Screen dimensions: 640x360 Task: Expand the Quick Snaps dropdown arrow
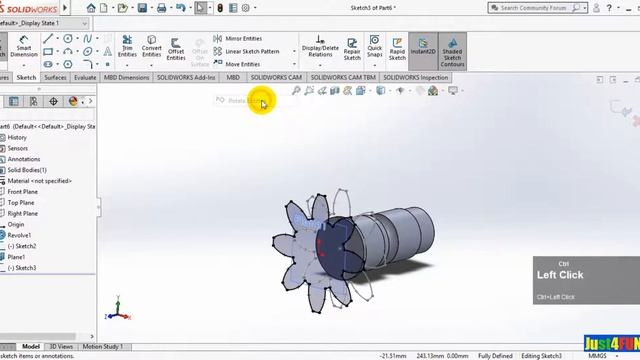[374, 65]
